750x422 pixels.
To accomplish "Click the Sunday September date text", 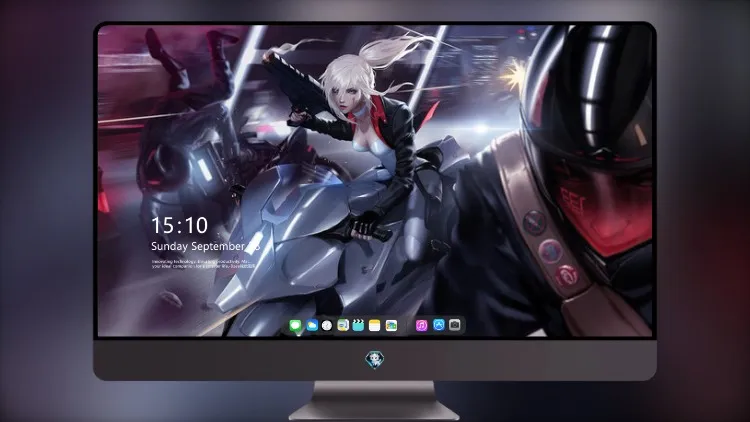I will [205, 246].
